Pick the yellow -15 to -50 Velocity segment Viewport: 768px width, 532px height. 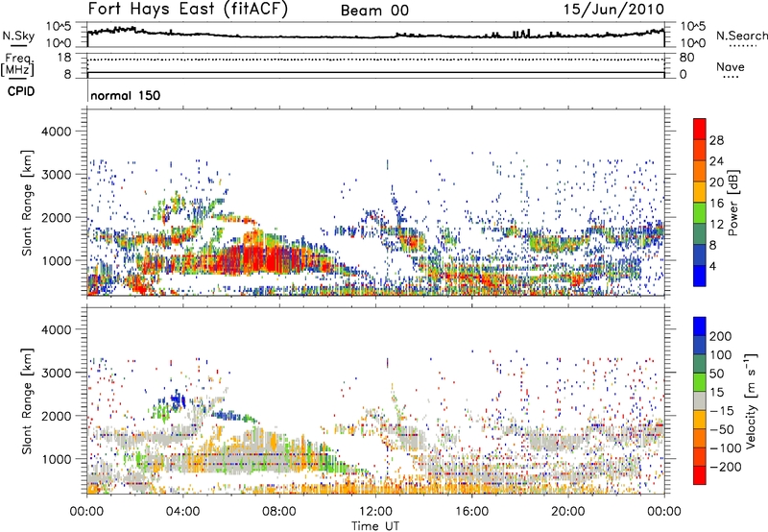(x=700, y=420)
